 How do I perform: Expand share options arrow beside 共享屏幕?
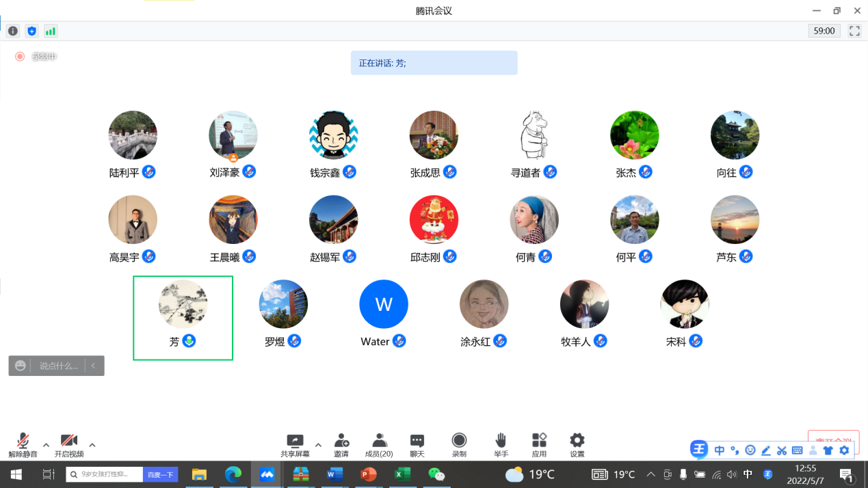318,445
